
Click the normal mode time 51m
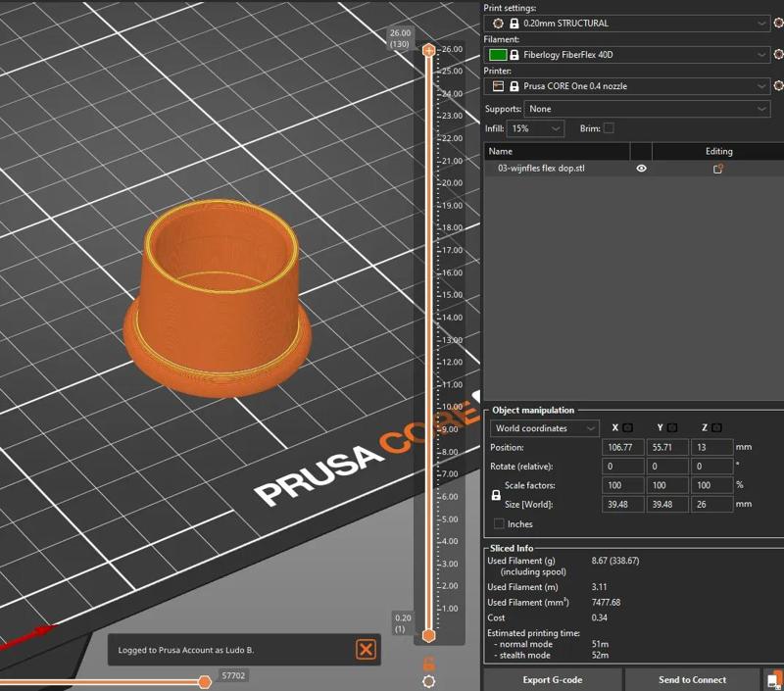[x=600, y=644]
